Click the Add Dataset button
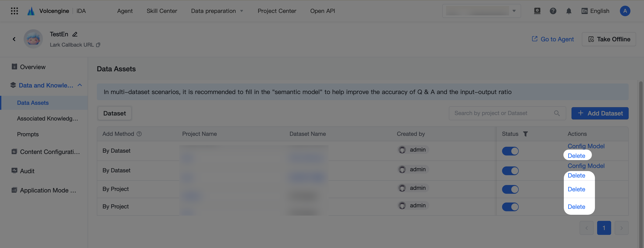 600,113
